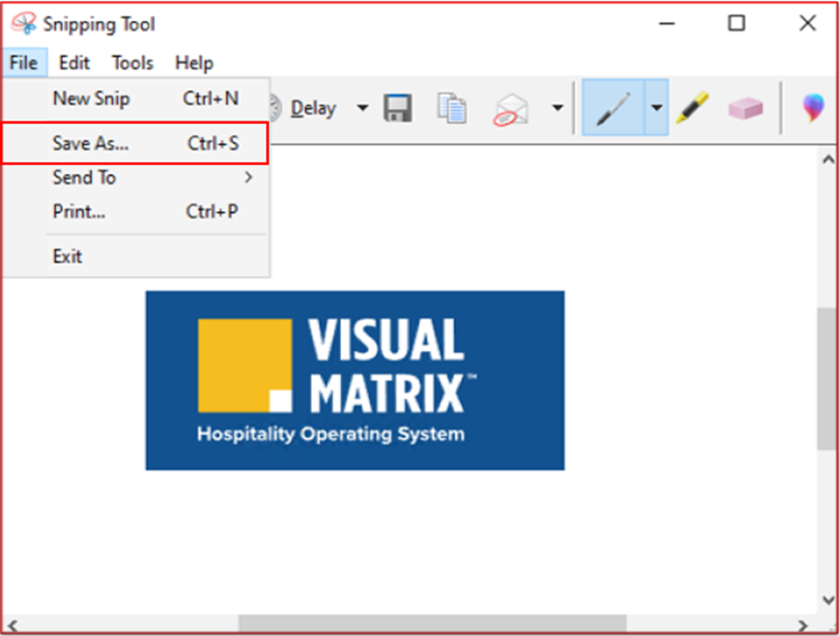Expand the Pen options dropdown arrow

(x=656, y=108)
